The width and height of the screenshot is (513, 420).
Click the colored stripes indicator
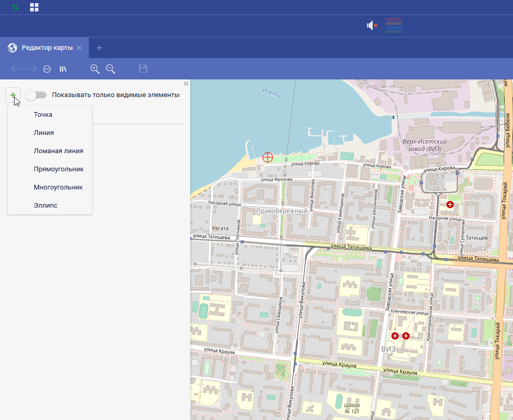pos(394,25)
